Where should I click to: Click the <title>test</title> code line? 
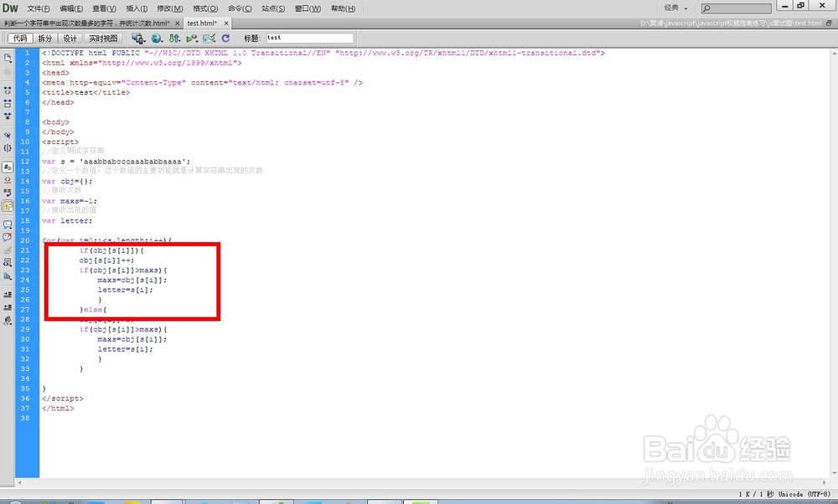(x=86, y=92)
